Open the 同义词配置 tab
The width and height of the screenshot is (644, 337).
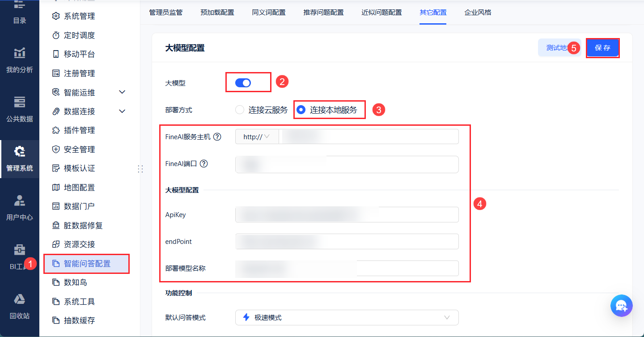coord(269,13)
